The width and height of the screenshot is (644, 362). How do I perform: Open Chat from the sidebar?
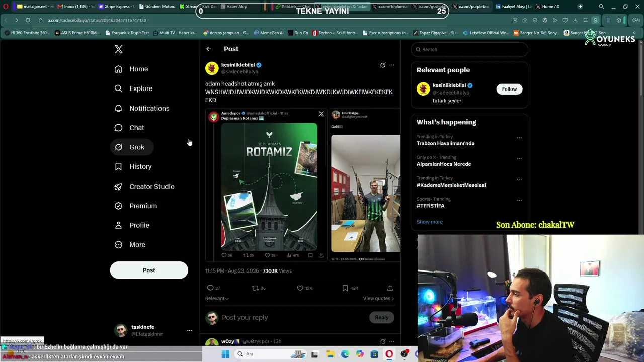pyautogui.click(x=129, y=128)
